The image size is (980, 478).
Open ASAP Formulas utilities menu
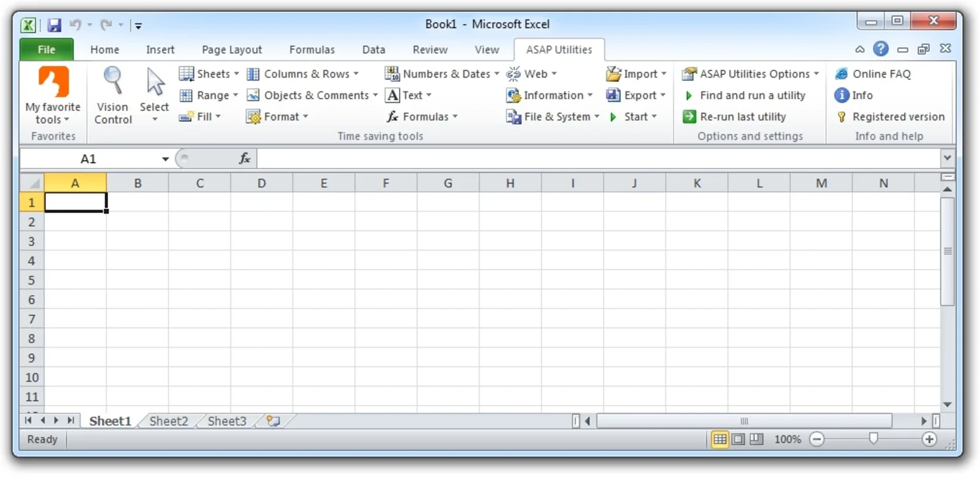pyautogui.click(x=422, y=117)
